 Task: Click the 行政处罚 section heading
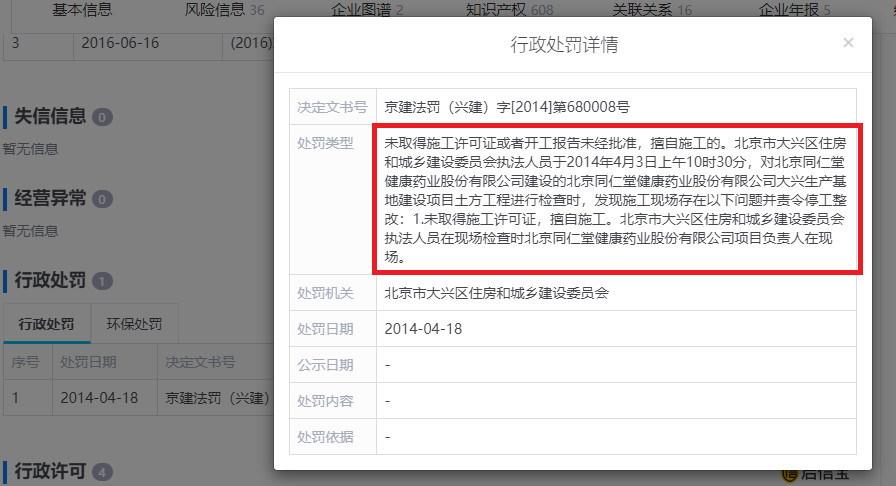50,280
